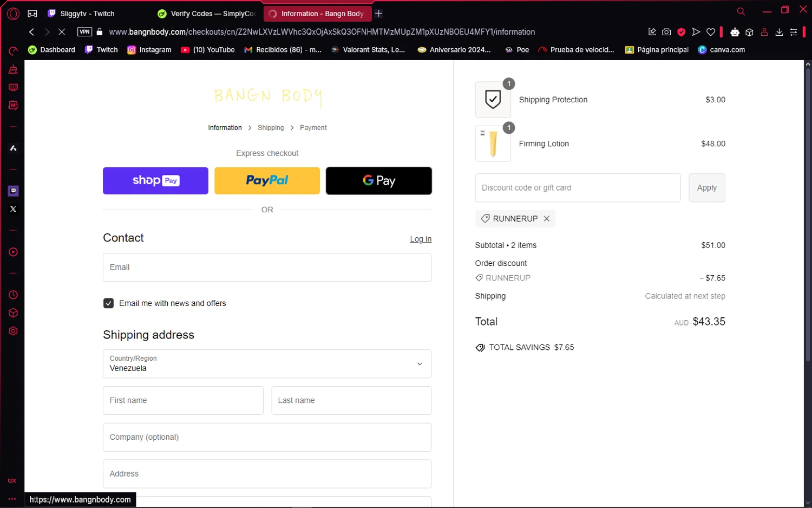The width and height of the screenshot is (812, 508).
Task: Open the Easy Setup sliders icon
Action: (794, 32)
